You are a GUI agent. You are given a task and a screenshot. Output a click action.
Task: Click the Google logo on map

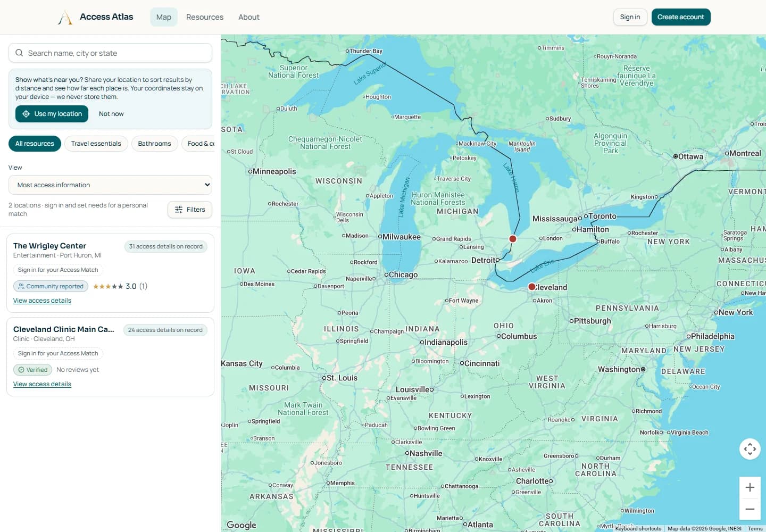click(242, 525)
